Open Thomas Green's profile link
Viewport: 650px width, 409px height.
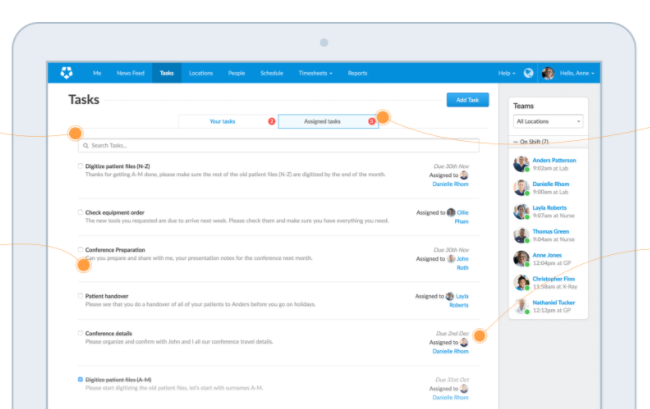551,231
